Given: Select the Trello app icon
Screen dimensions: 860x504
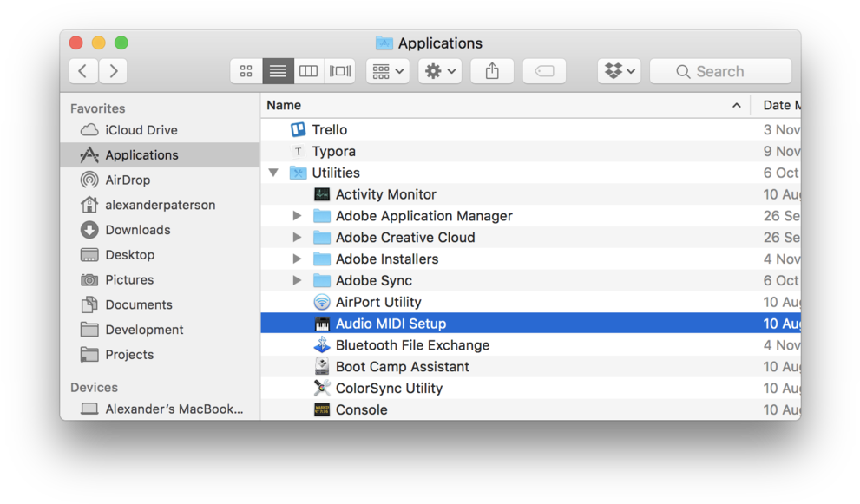Looking at the screenshot, I should (298, 129).
